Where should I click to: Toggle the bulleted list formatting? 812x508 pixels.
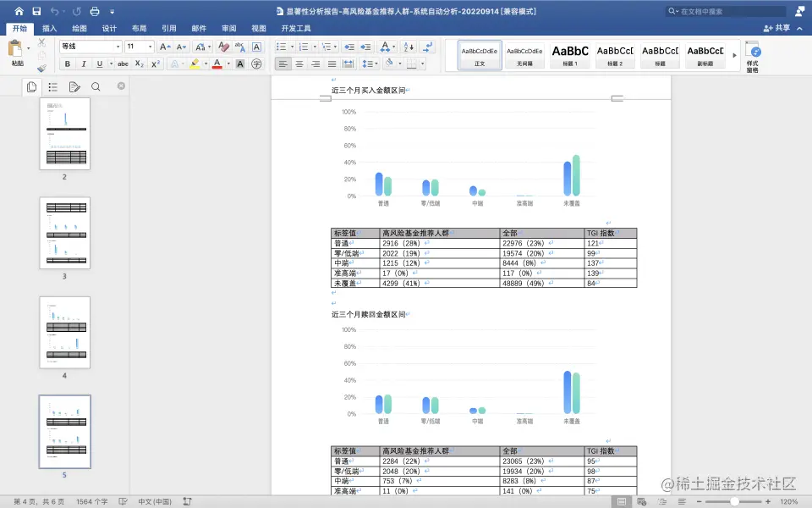pos(281,47)
